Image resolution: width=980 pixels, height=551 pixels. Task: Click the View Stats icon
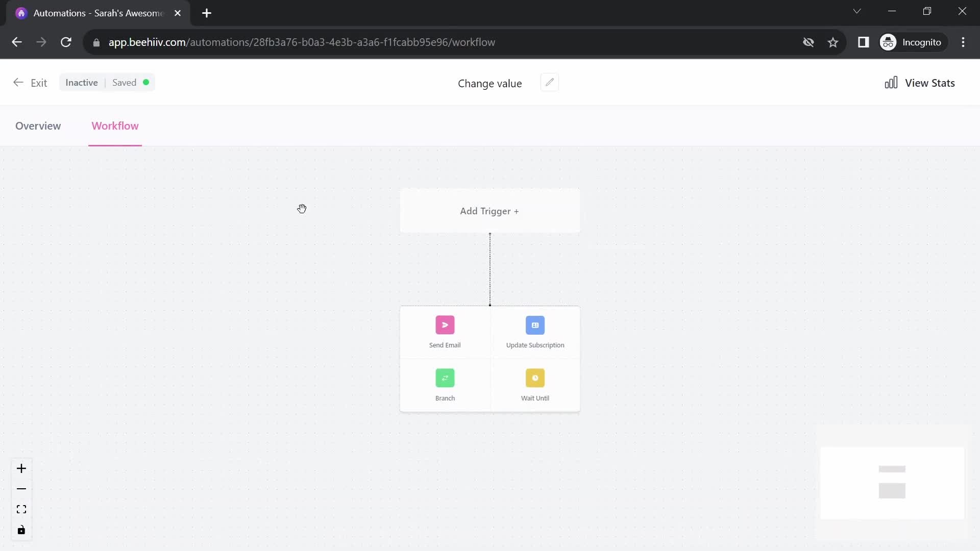coord(891,82)
